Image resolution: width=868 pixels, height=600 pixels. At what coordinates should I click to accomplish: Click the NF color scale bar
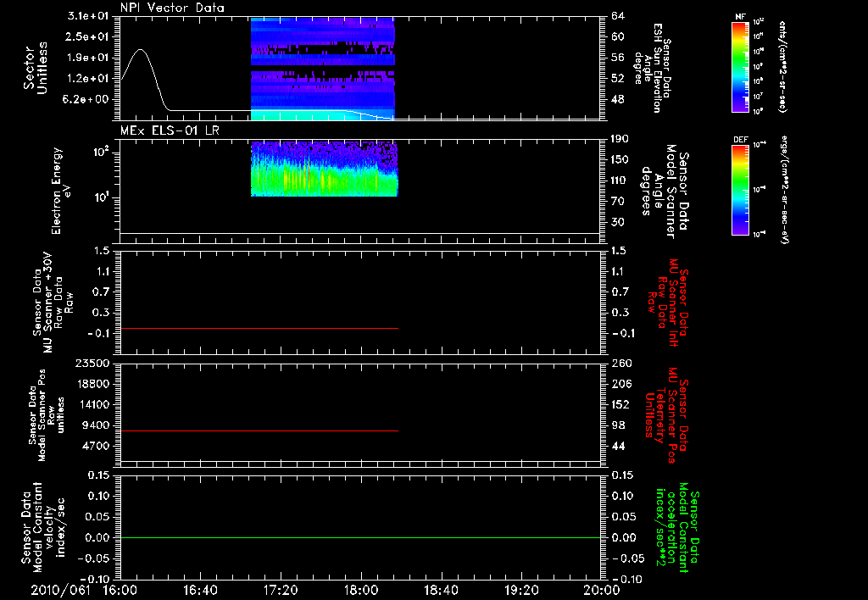point(740,66)
